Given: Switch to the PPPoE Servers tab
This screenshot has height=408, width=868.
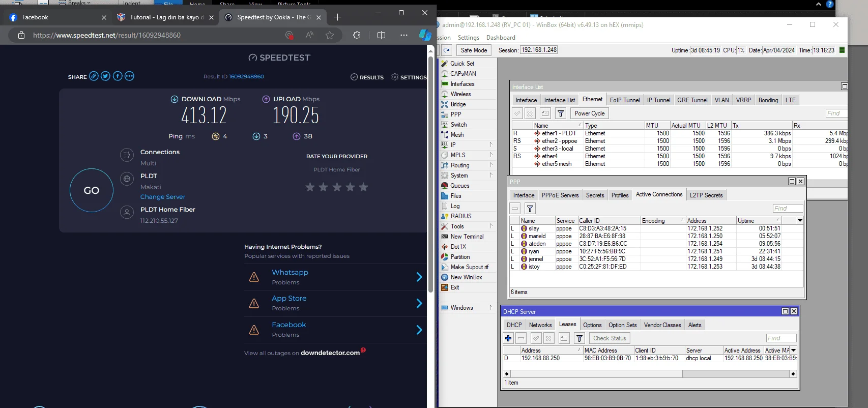Looking at the screenshot, I should point(560,195).
